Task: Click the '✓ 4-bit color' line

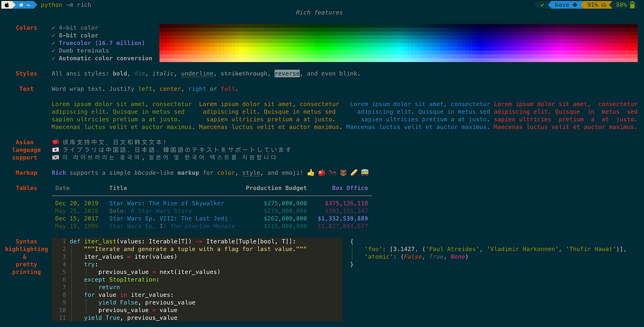Action: (75, 28)
